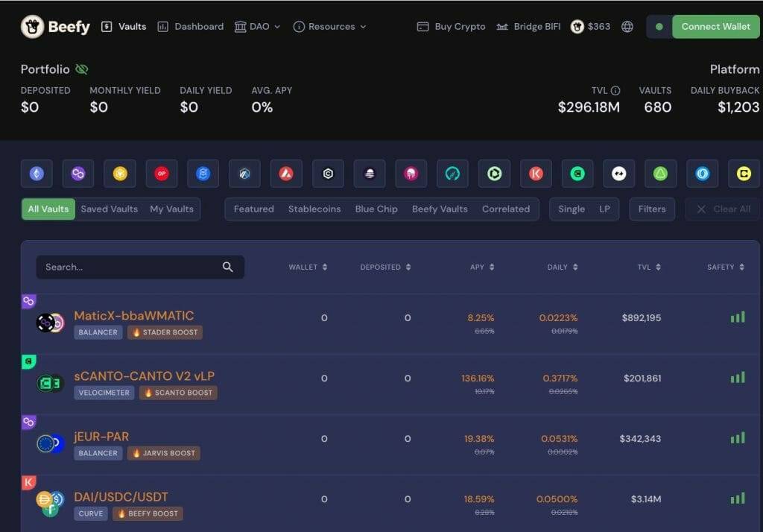Switch to My Vaults

point(172,209)
